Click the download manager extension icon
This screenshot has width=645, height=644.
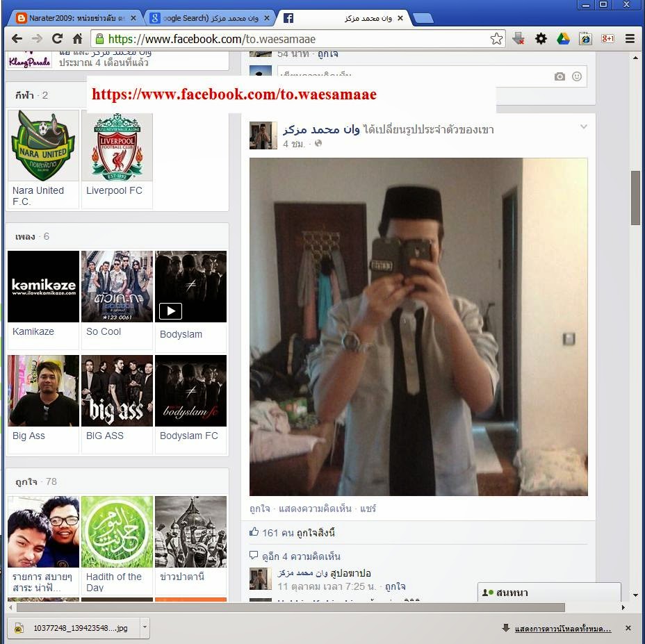(x=519, y=39)
